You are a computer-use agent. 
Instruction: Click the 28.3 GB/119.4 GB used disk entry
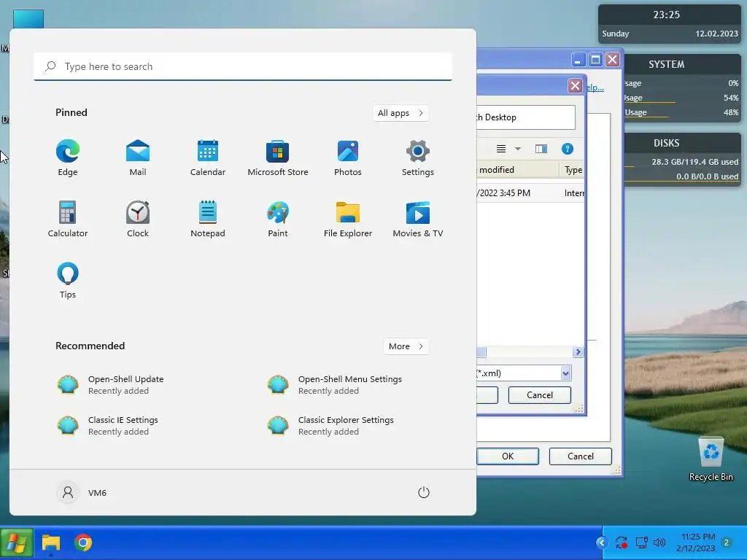pyautogui.click(x=694, y=162)
